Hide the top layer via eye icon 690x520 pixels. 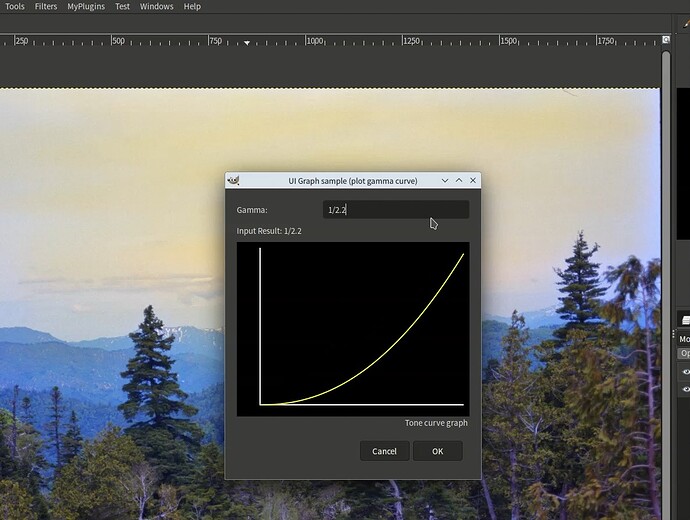686,372
